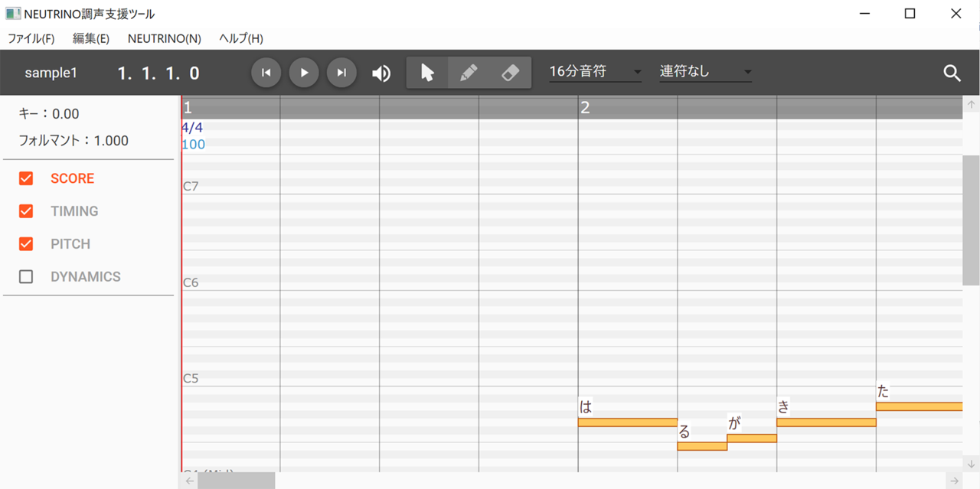The height and width of the screenshot is (489, 980).
Task: Click the 100 tempo marker
Action: point(193,144)
